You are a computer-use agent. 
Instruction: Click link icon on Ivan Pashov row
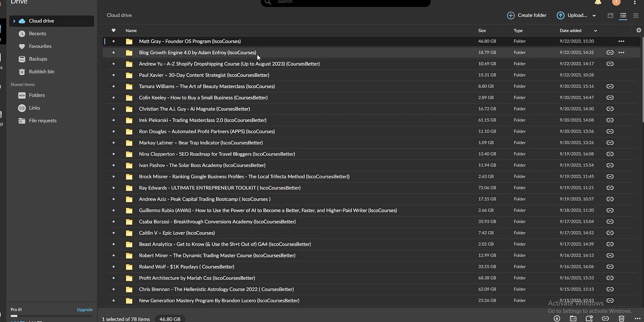click(x=610, y=165)
